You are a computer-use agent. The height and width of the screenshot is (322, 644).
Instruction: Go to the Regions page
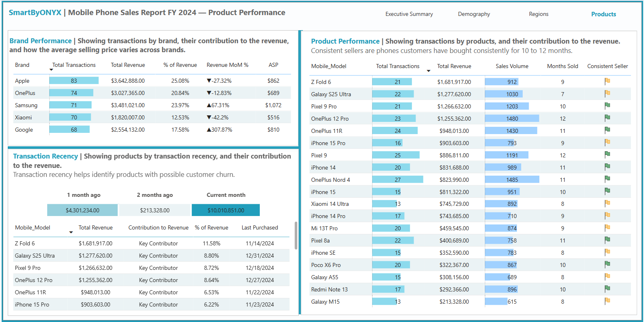[539, 14]
